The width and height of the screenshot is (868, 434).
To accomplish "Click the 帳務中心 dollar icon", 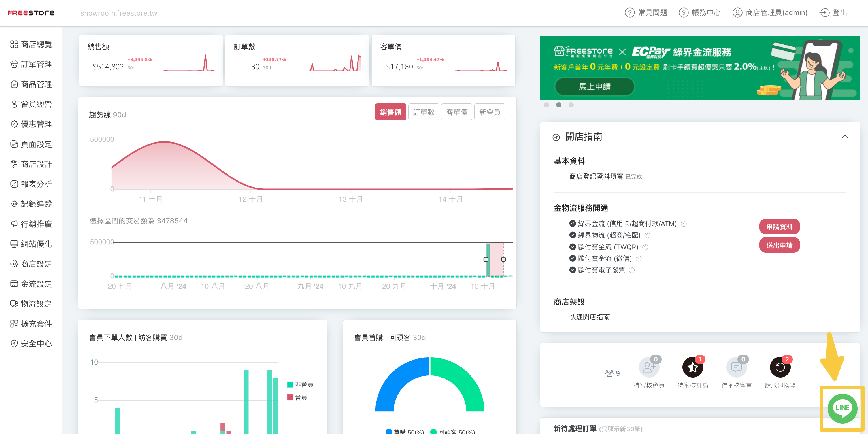I will (683, 13).
